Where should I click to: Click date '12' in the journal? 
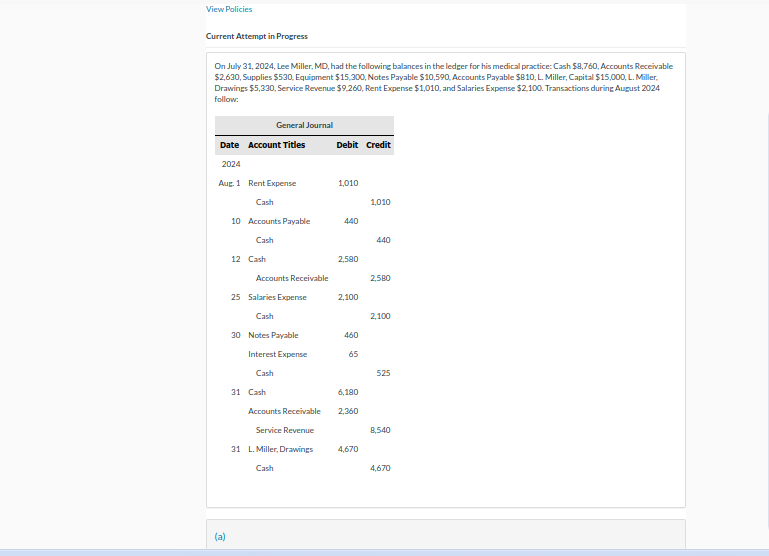[x=236, y=259]
